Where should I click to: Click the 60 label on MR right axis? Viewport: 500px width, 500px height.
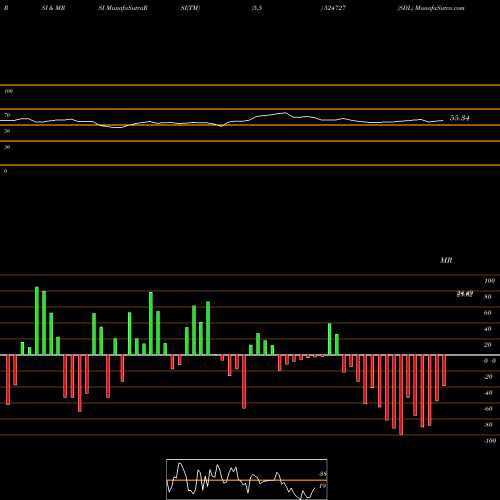(x=488, y=313)
